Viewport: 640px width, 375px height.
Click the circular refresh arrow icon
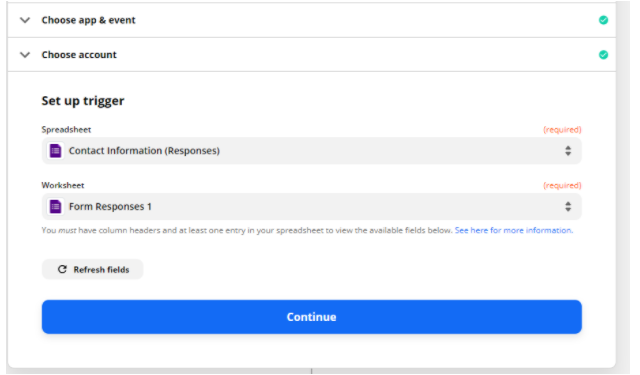coord(62,269)
